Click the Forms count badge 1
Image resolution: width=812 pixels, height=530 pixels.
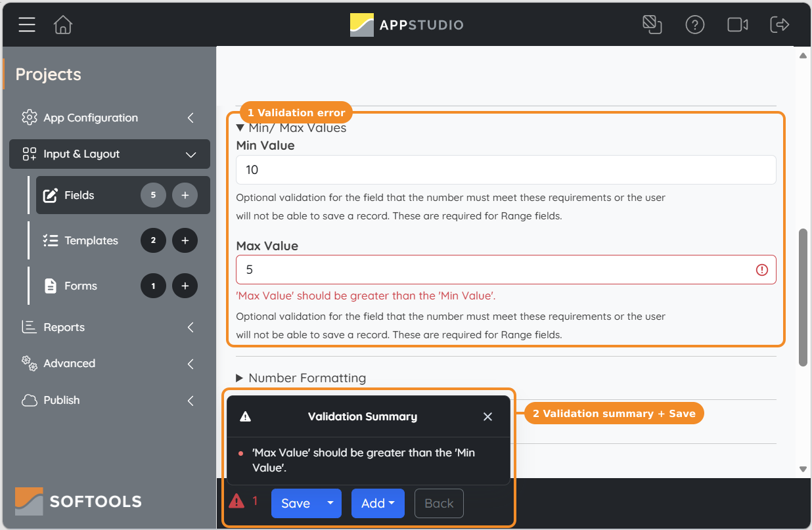153,286
